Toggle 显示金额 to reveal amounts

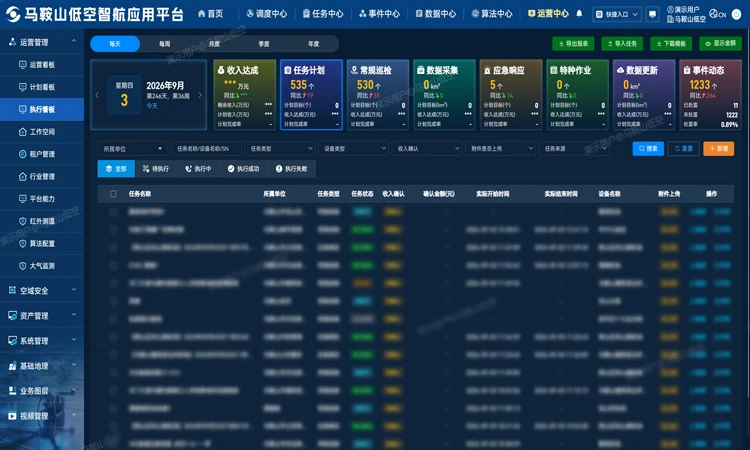(720, 44)
